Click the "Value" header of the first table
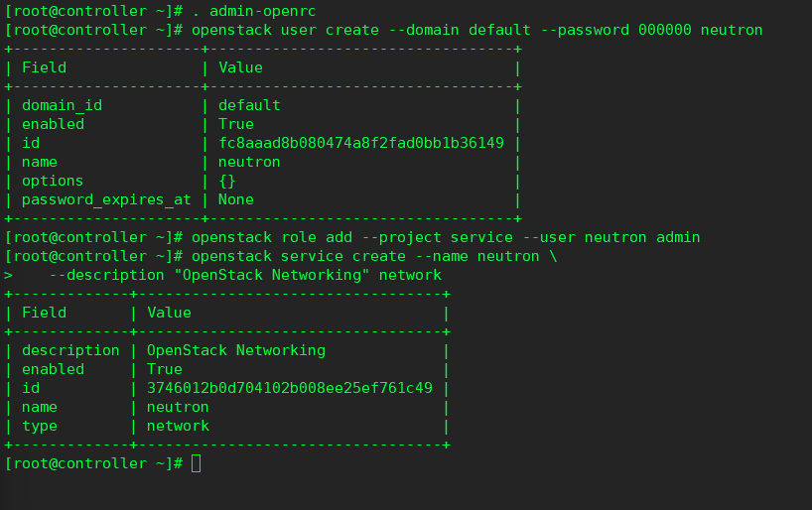 240,67
